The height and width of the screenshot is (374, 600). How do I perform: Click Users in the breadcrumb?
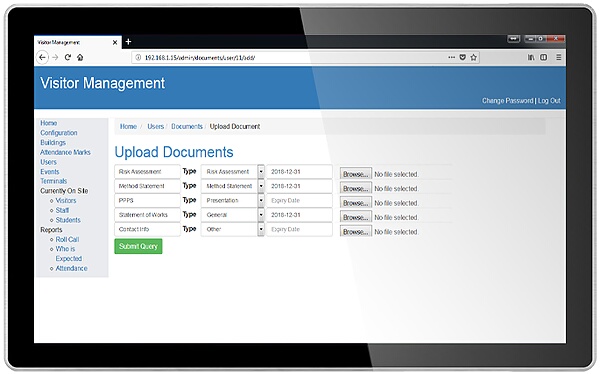click(x=155, y=126)
